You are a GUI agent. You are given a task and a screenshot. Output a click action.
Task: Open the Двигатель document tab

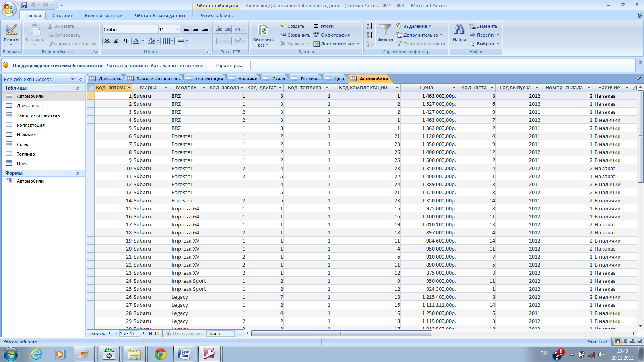[x=106, y=79]
